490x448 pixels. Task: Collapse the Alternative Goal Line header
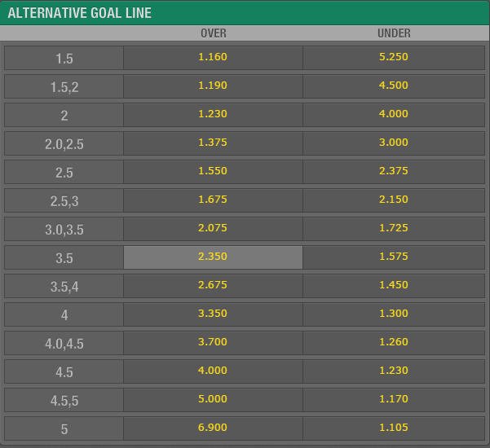(245, 13)
